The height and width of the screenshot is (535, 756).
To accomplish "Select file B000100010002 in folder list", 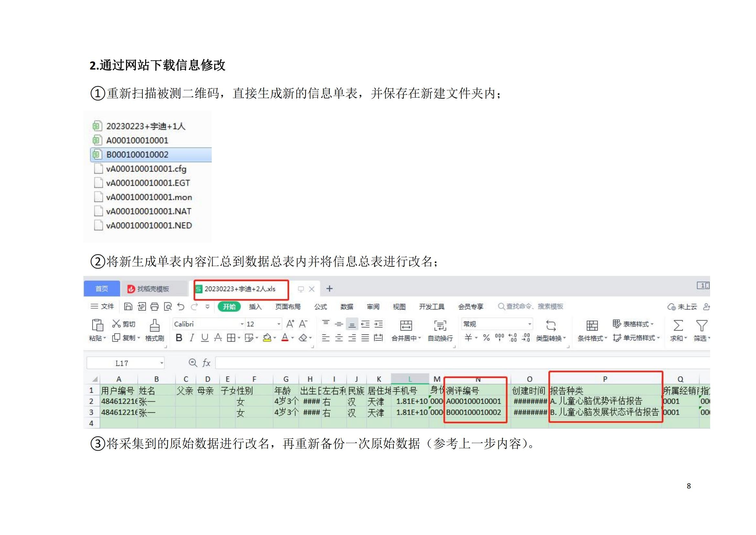I will pos(151,155).
